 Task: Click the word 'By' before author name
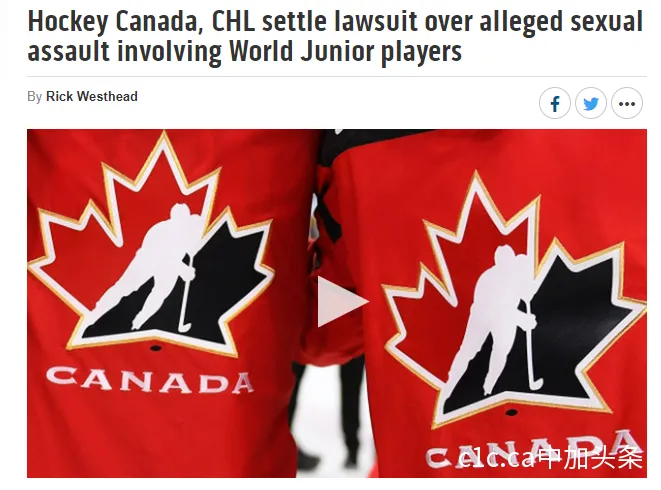point(35,97)
